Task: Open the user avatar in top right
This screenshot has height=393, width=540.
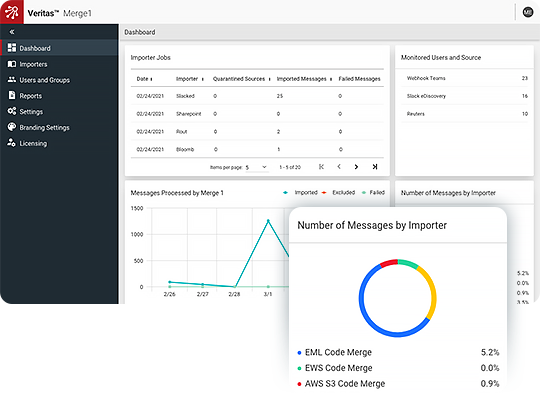Action: coord(528,12)
